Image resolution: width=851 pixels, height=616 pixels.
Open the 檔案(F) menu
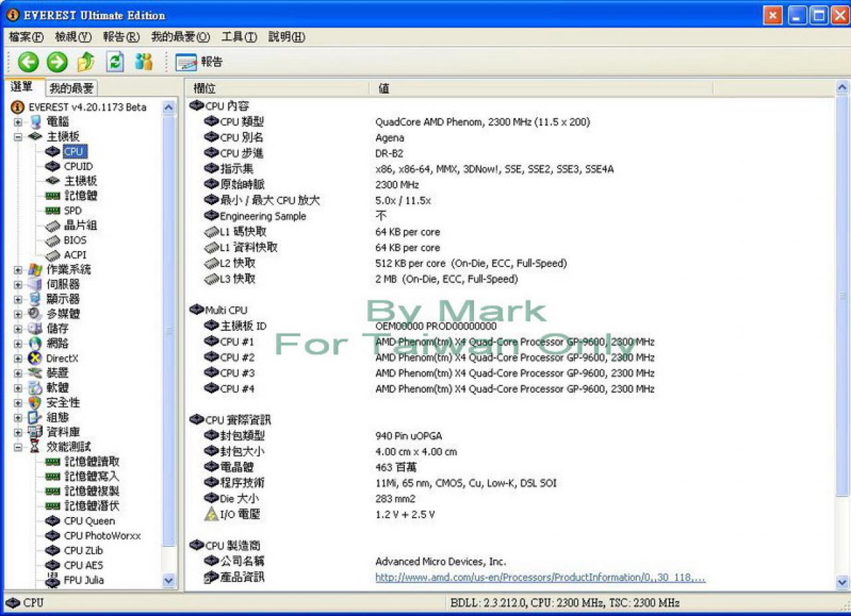pyautogui.click(x=27, y=37)
